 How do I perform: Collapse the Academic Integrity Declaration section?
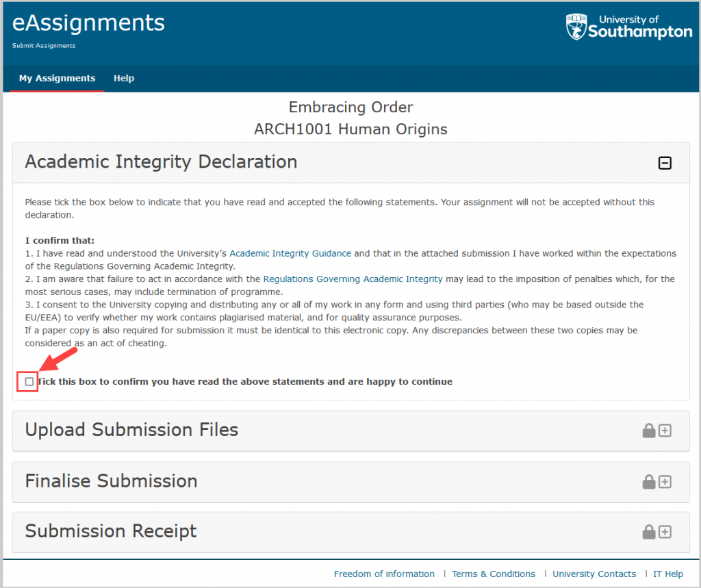pos(665,163)
